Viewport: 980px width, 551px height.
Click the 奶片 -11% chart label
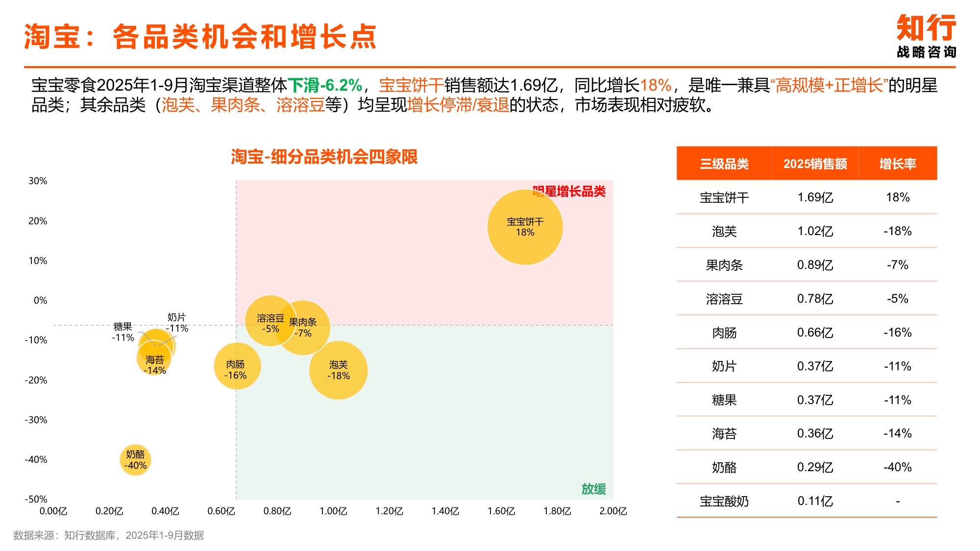tap(177, 323)
